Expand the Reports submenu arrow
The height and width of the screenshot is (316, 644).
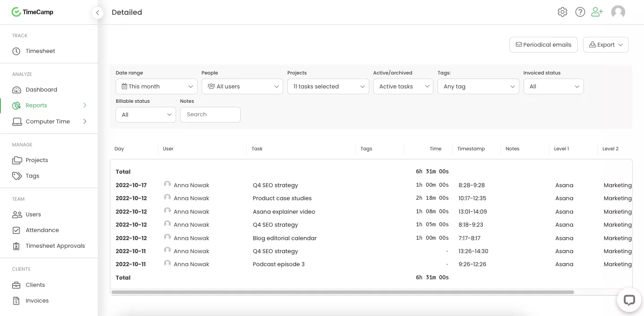pos(85,105)
